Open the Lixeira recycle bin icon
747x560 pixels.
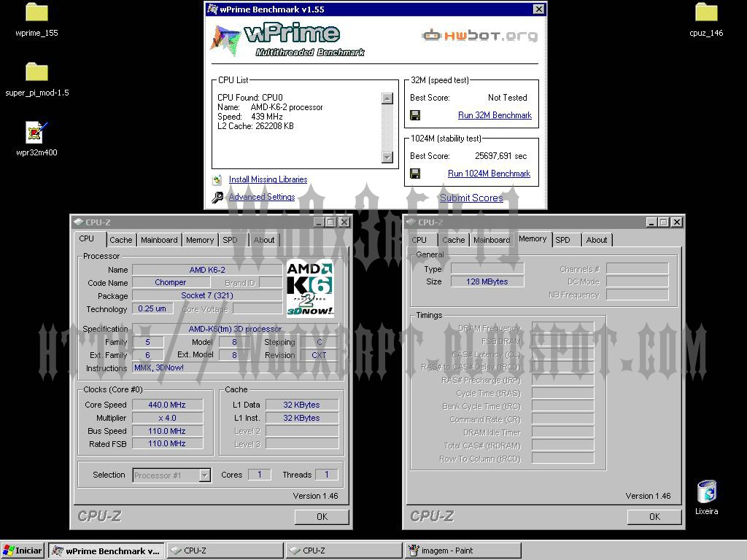click(x=706, y=492)
